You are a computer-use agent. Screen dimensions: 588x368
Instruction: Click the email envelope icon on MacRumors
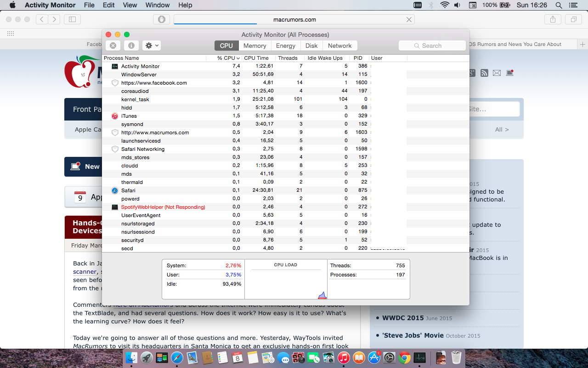tap(497, 73)
